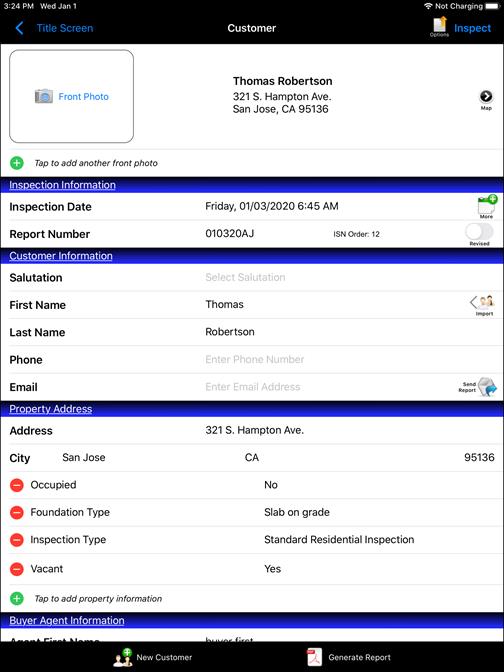This screenshot has width=504, height=672.
Task: Tap the New Customer label
Action: click(164, 657)
